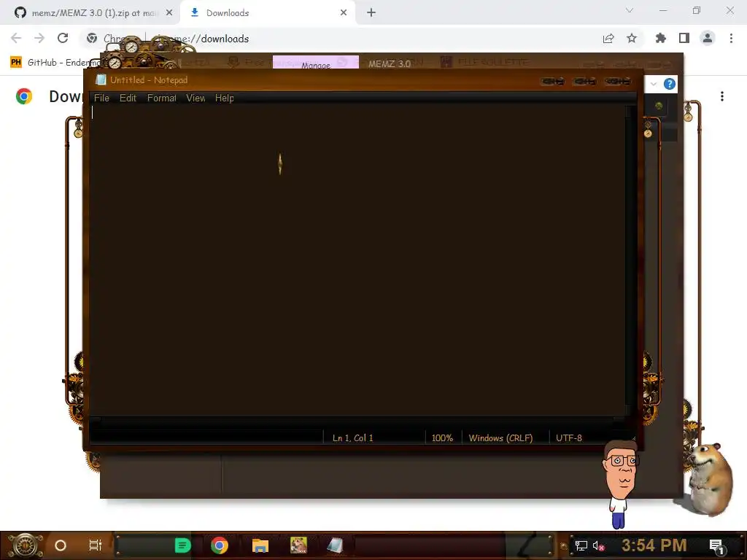747x560 pixels.
Task: Click the '100%' zoom status entry
Action: (442, 438)
